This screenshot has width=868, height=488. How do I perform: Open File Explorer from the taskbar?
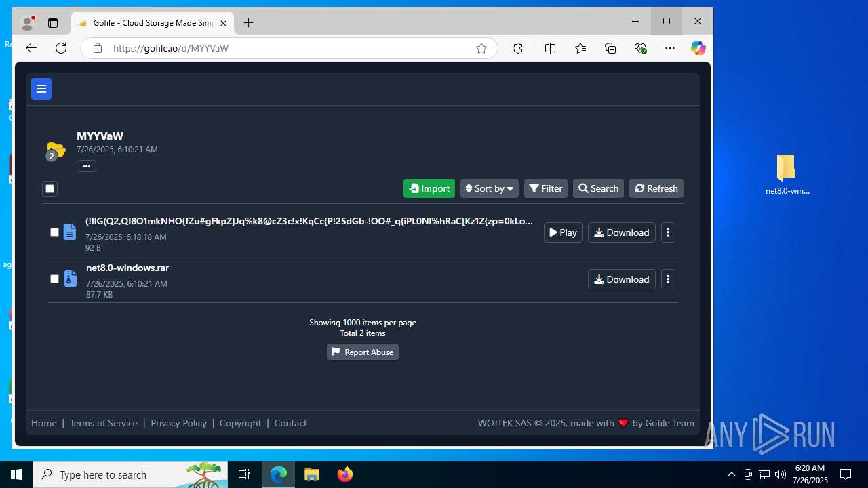point(311,474)
